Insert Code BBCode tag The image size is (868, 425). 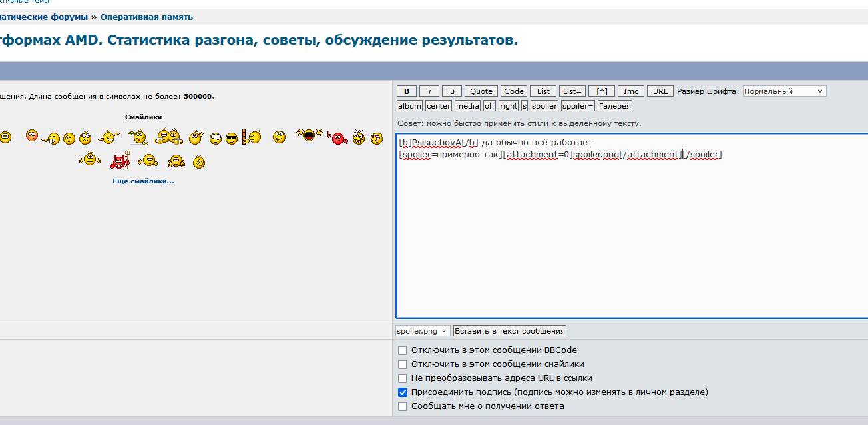point(514,91)
